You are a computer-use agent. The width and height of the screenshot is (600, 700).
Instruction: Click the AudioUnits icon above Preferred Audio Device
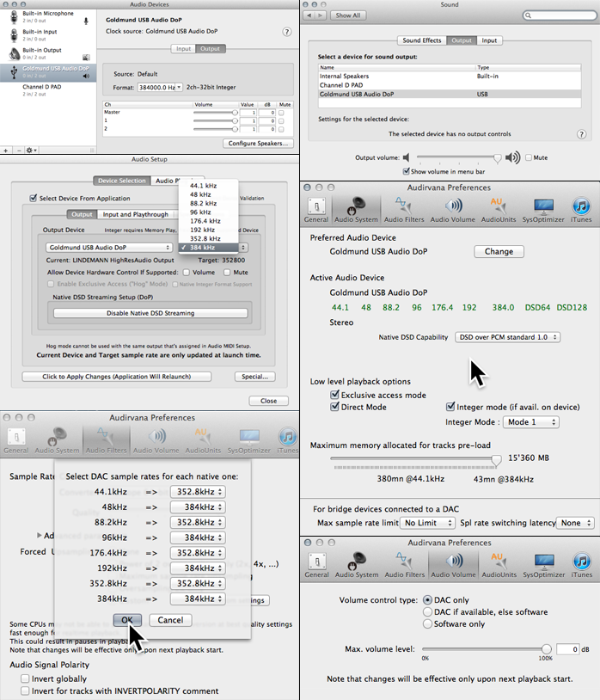coord(499,209)
